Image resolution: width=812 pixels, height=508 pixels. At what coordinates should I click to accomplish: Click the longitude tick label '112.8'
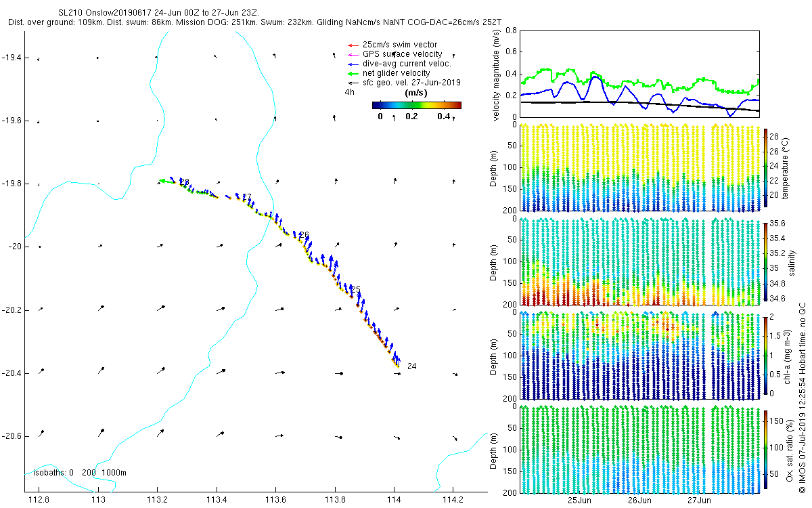click(39, 501)
